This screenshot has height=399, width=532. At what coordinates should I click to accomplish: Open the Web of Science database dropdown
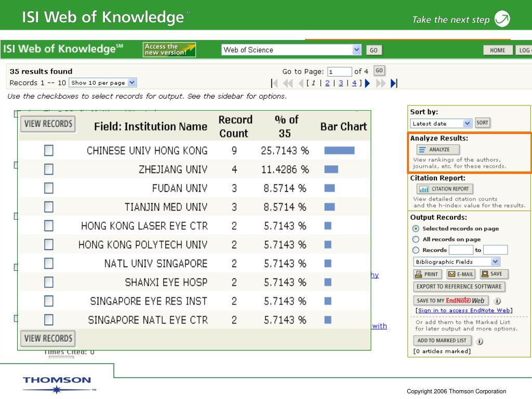click(291, 50)
